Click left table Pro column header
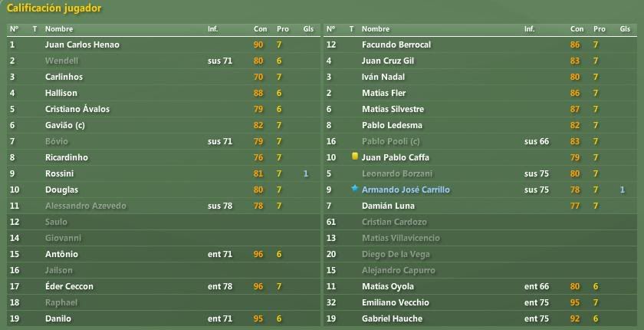This screenshot has width=644, height=330. (x=283, y=29)
